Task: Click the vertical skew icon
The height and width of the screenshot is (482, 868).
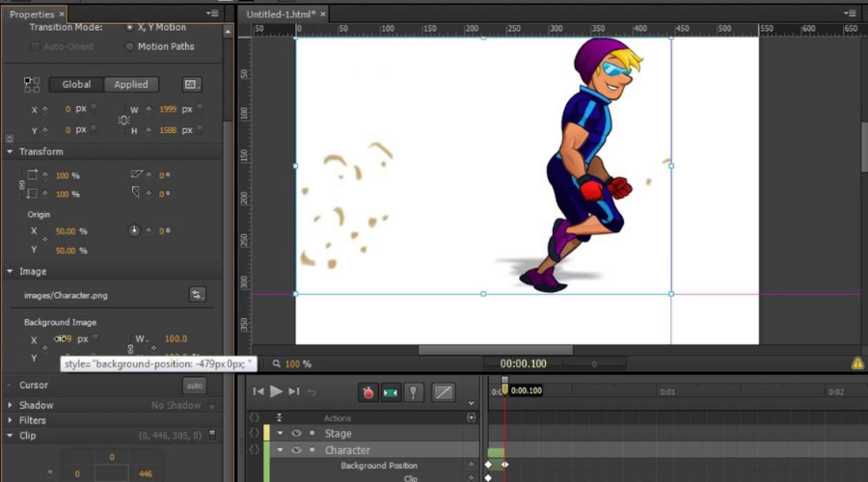Action: (136, 193)
